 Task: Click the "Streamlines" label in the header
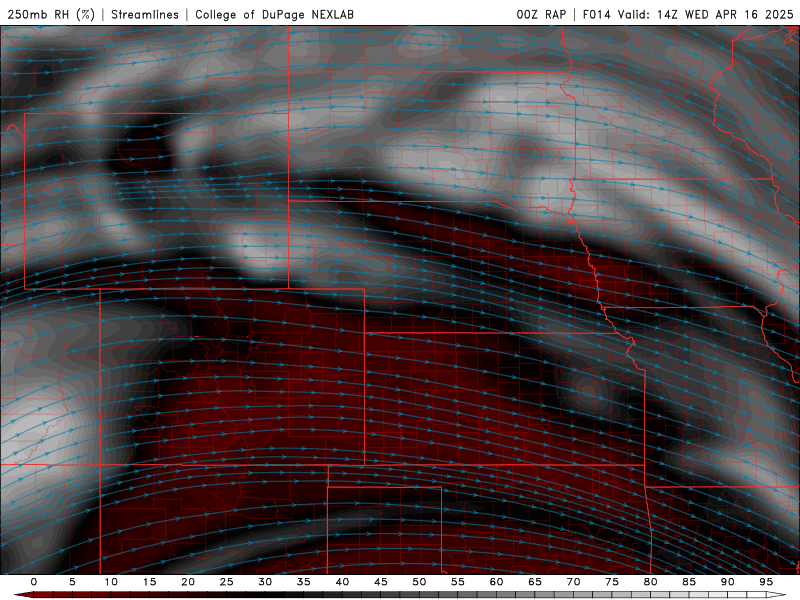[x=145, y=14]
